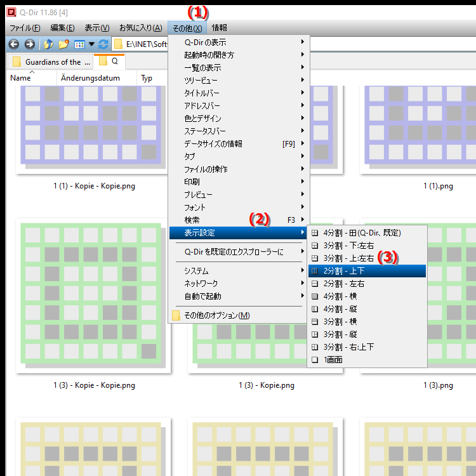Expand the アドレスバー submenu
The height and width of the screenshot is (476, 476).
(x=239, y=105)
